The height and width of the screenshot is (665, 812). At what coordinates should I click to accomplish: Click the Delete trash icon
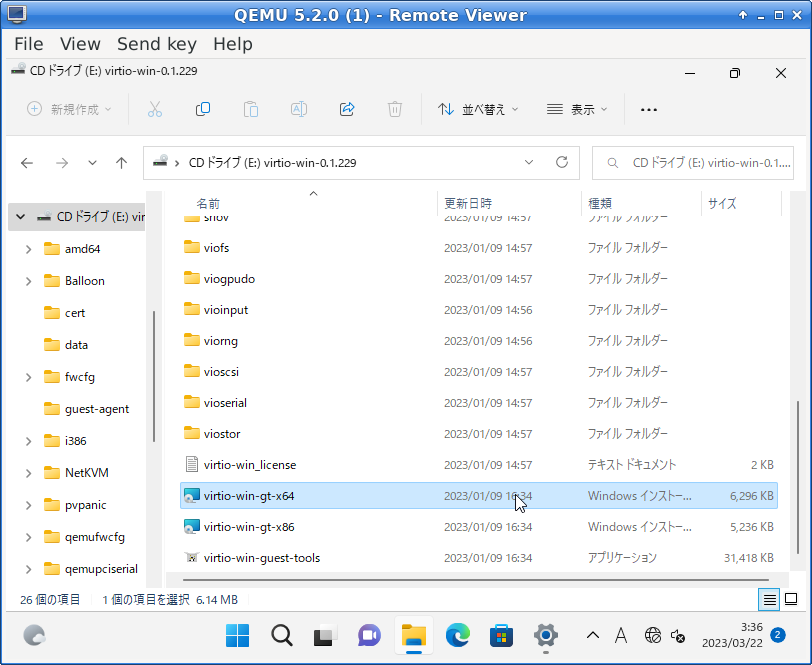[x=395, y=109]
